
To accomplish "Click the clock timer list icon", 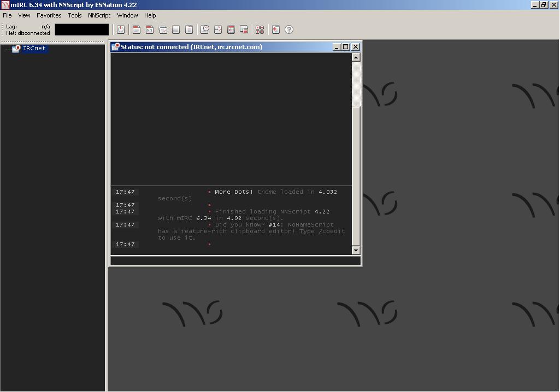I will pyautogui.click(x=205, y=29).
